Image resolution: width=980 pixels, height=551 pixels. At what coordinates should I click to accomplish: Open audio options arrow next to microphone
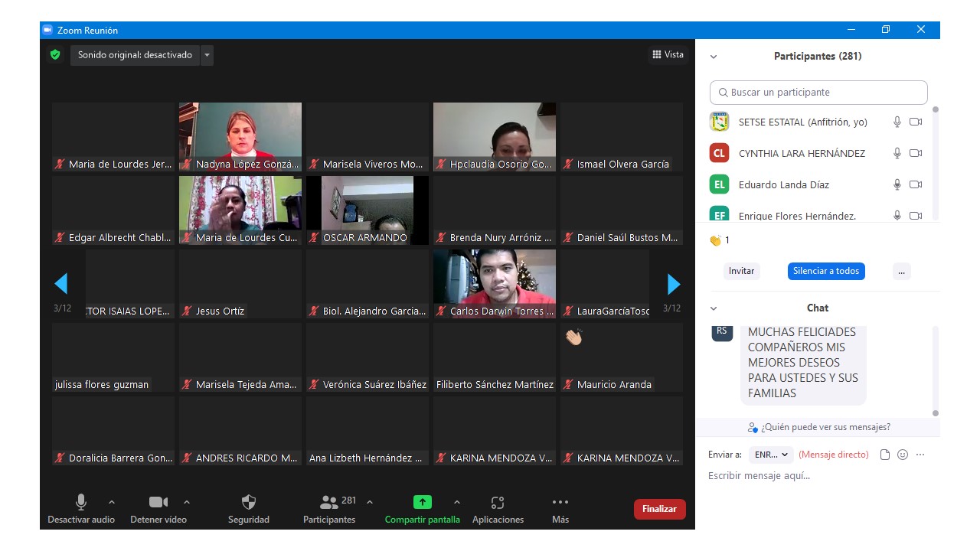112,502
